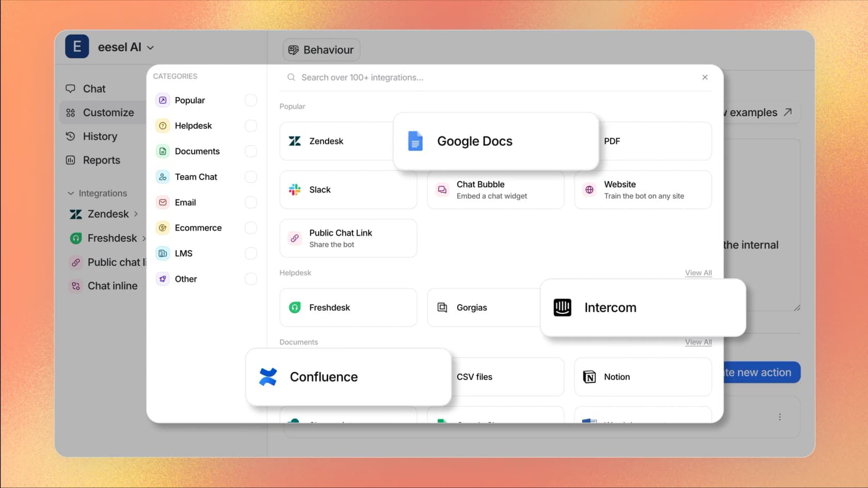This screenshot has height=488, width=868.
Task: Select the CSV files integration card
Action: point(507,377)
